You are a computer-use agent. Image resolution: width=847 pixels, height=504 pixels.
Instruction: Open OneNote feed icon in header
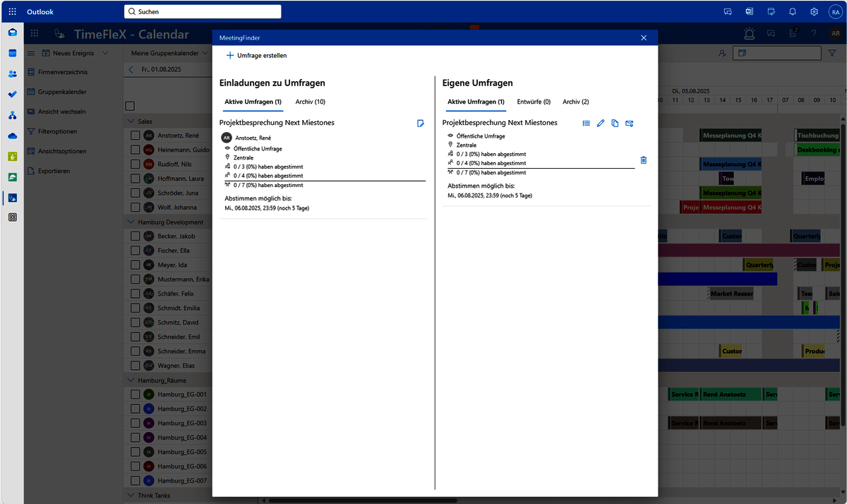(x=750, y=12)
